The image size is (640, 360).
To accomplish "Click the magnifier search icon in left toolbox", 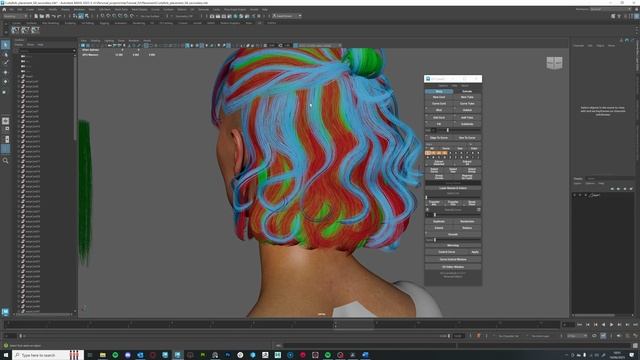I will [x=5, y=161].
